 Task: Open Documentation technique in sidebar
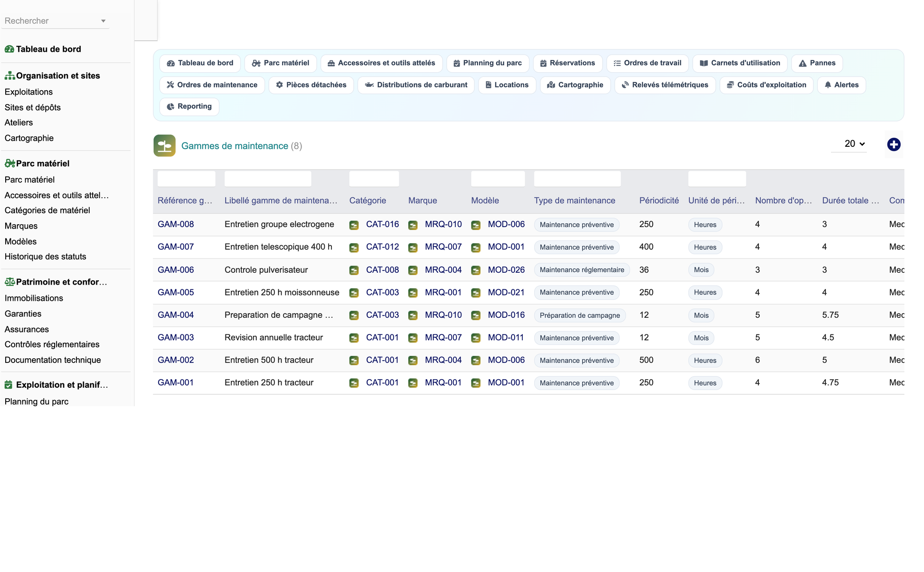click(x=53, y=360)
